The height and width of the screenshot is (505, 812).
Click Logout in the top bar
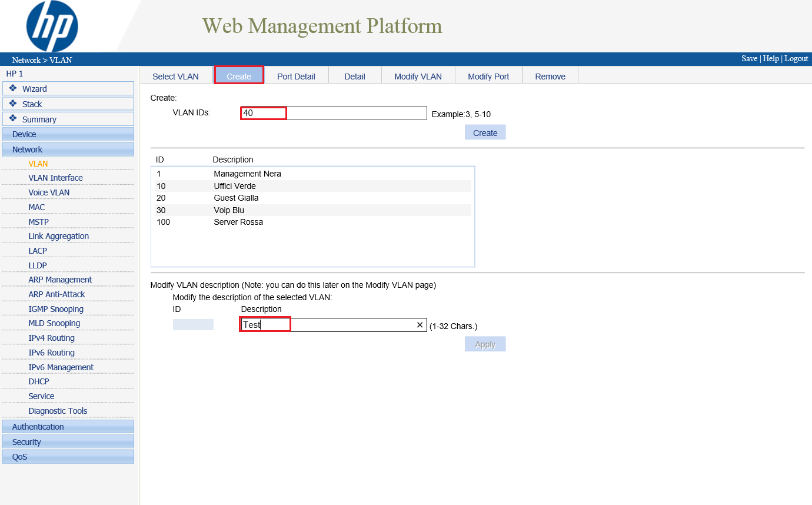[x=796, y=59]
